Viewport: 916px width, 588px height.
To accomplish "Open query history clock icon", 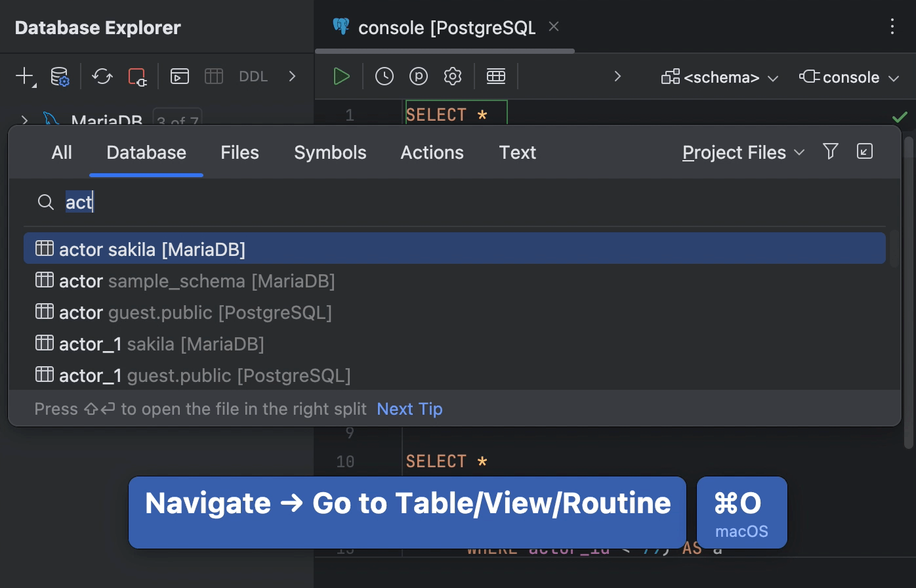I will pos(385,77).
